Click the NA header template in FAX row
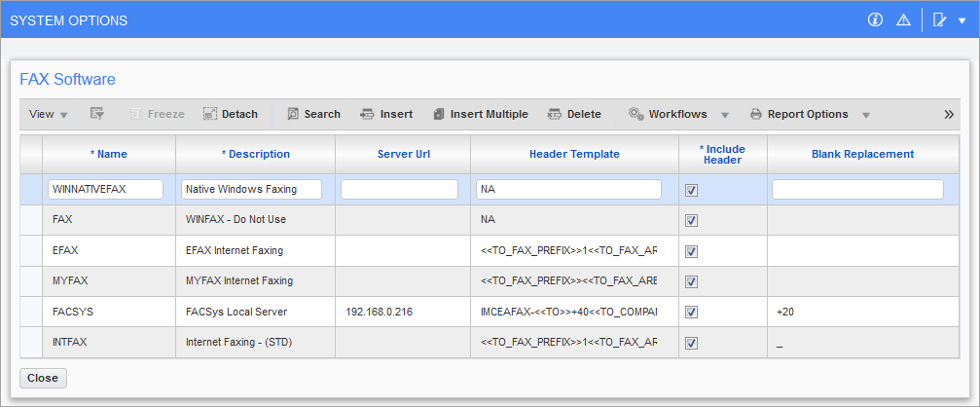Viewport: 980px width, 407px height. click(574, 220)
